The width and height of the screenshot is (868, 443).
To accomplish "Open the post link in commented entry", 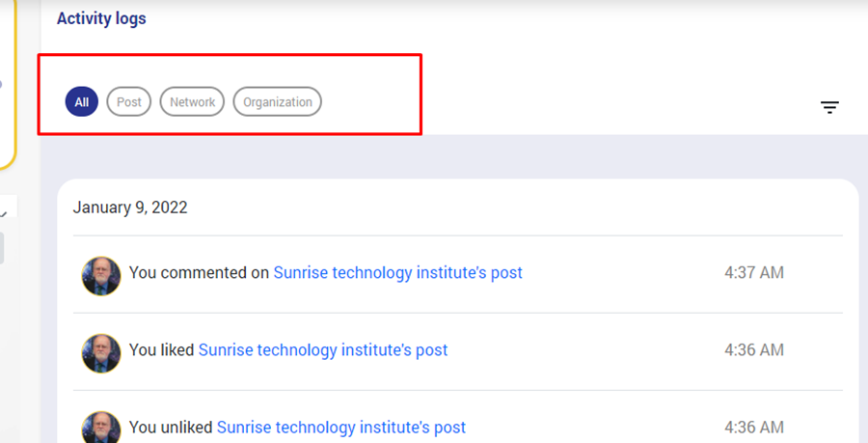I will point(397,273).
